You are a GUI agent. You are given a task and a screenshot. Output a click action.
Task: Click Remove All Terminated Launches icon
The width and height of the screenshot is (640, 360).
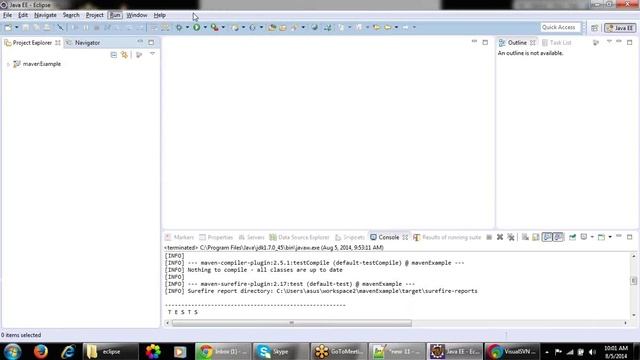(x=511, y=237)
